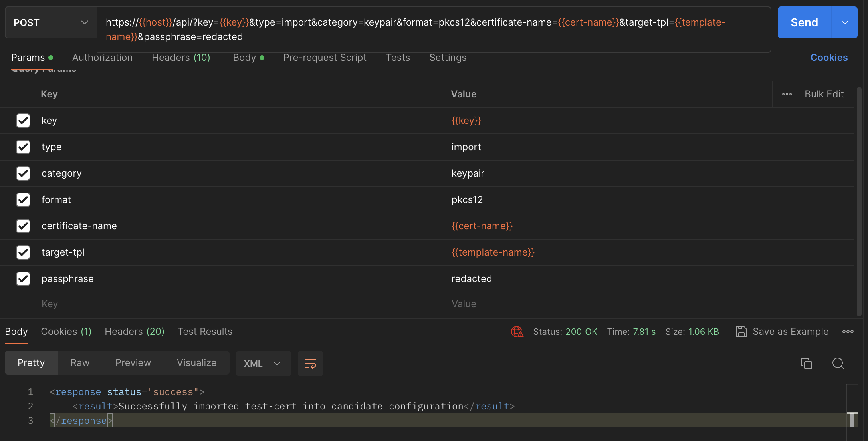Toggle line wrapping in the response viewer
The width and height of the screenshot is (868, 441).
pyautogui.click(x=310, y=364)
